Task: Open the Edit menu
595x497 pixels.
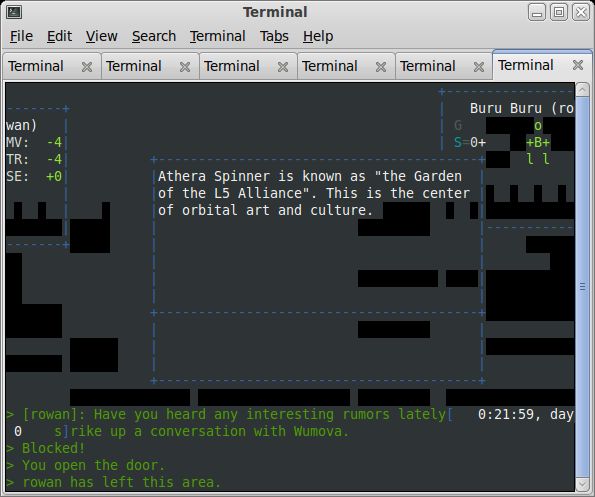Action: pyautogui.click(x=59, y=36)
